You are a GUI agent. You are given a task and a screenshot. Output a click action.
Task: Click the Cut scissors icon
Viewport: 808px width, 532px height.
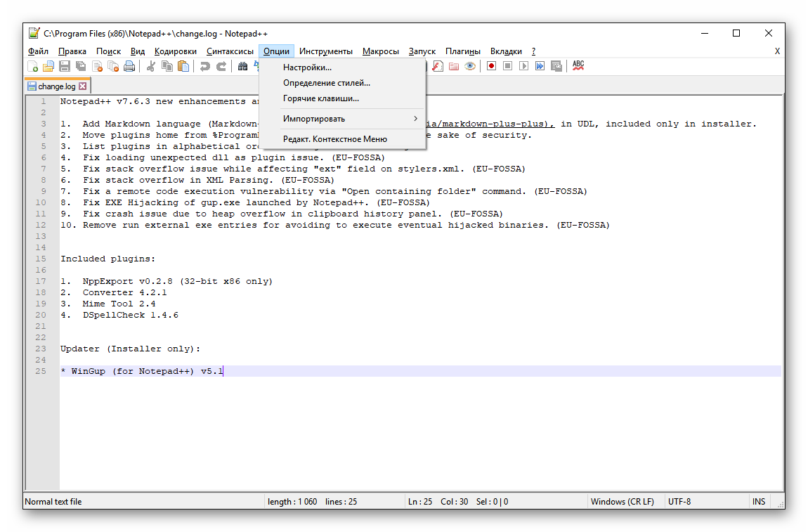[151, 66]
